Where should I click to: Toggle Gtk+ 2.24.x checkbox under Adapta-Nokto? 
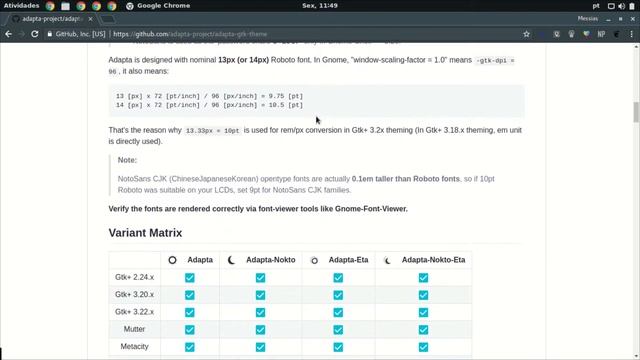(x=260, y=278)
